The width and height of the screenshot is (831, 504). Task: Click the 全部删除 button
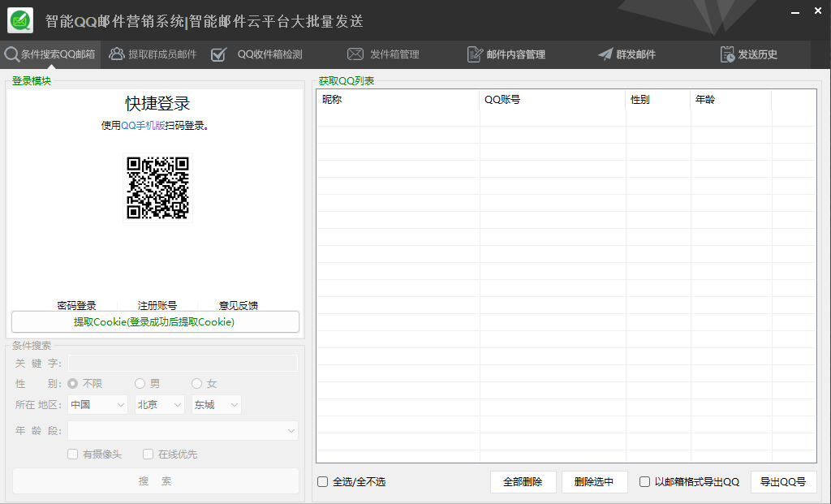click(523, 482)
